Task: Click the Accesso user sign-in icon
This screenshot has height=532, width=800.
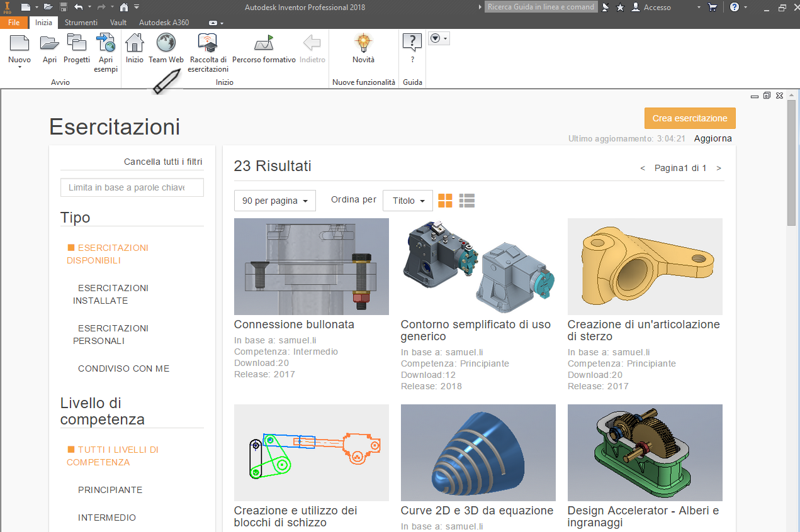Action: tap(636, 8)
